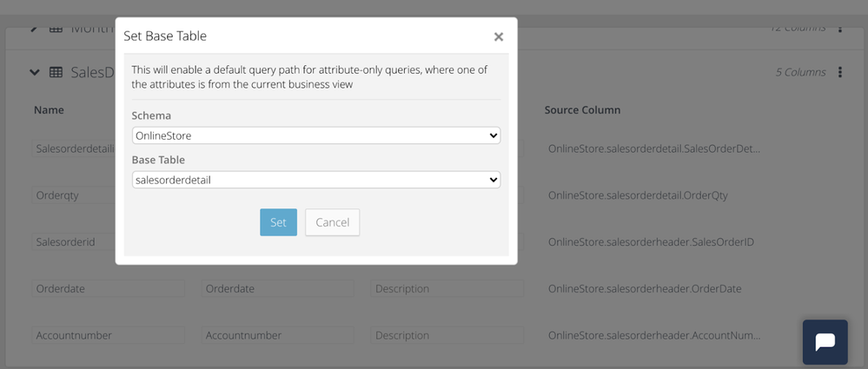Edit the Accountnumber label in second column
Viewport: 868px width, 369px height.
click(x=277, y=335)
